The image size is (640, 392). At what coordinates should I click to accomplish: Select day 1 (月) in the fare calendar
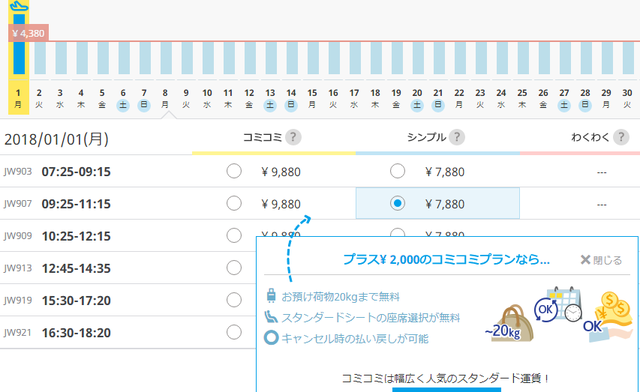pos(18,98)
